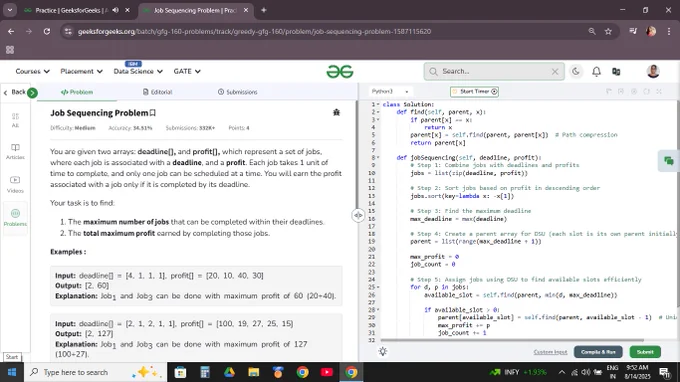Bookmark this page with the star

(x=608, y=31)
